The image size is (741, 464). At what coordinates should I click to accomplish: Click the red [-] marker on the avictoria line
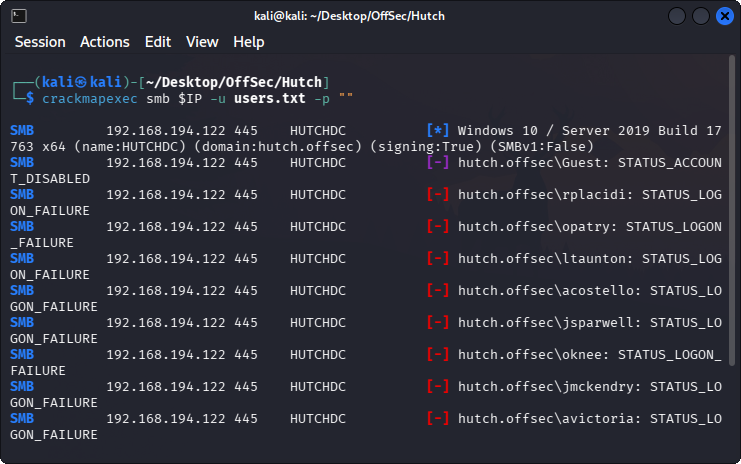[x=438, y=419]
